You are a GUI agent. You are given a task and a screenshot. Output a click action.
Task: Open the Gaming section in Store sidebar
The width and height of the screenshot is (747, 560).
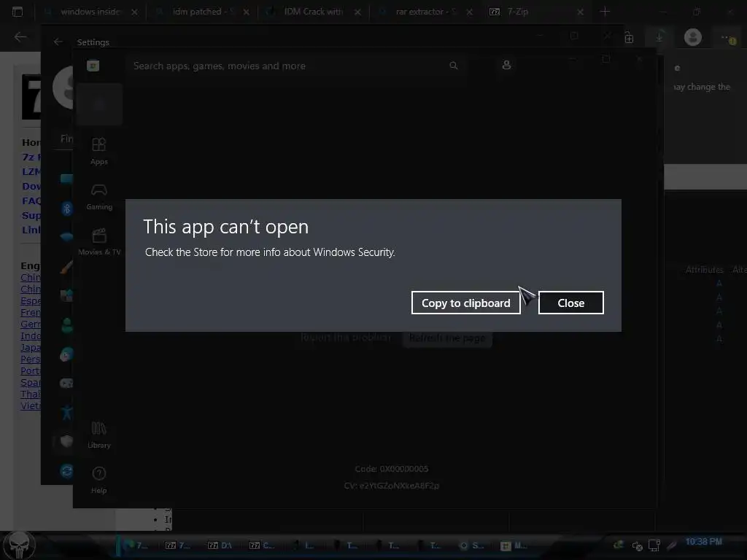point(99,197)
